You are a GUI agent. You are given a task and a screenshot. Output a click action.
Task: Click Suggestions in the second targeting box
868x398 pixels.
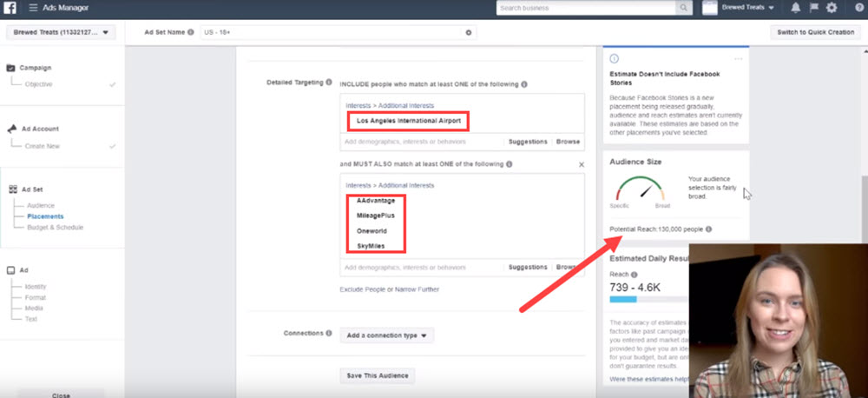528,267
